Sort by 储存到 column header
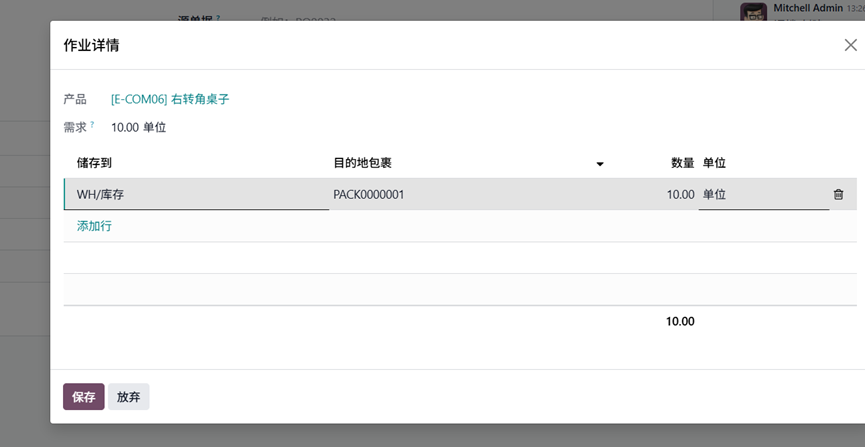This screenshot has width=865, height=447. [x=94, y=163]
